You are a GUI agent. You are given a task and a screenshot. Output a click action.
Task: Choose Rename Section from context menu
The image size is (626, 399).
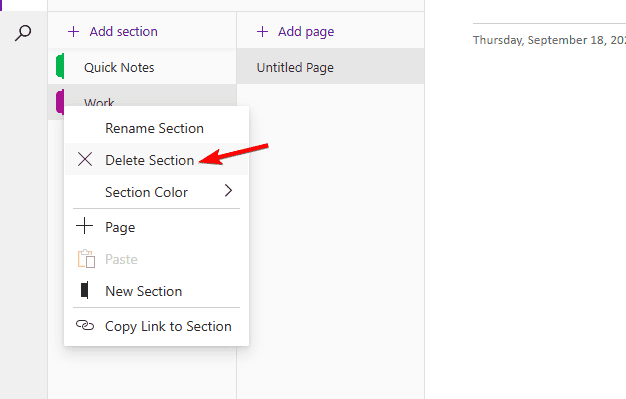pyautogui.click(x=156, y=128)
